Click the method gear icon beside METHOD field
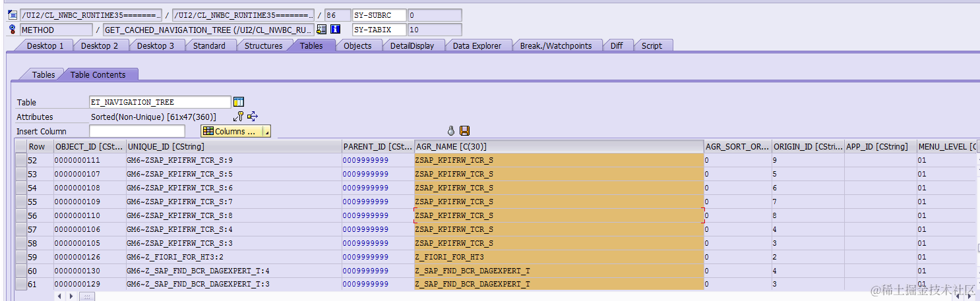This screenshot has width=980, height=301. point(13,30)
